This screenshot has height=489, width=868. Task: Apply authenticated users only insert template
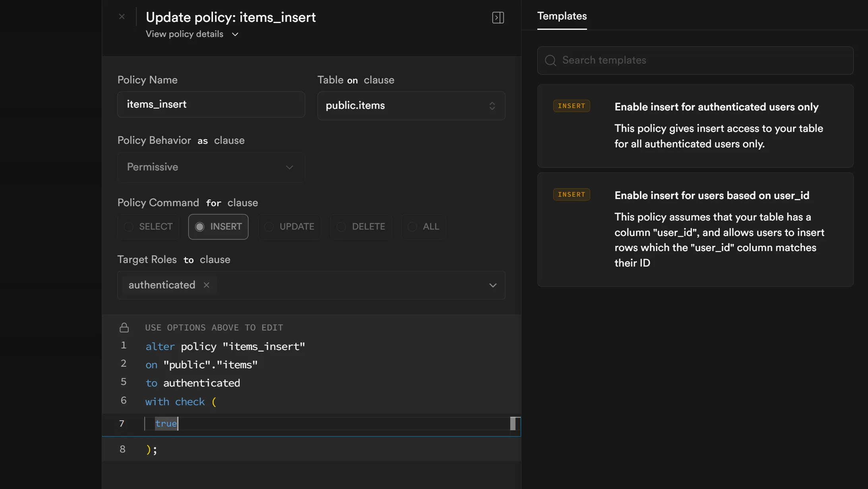pos(695,126)
